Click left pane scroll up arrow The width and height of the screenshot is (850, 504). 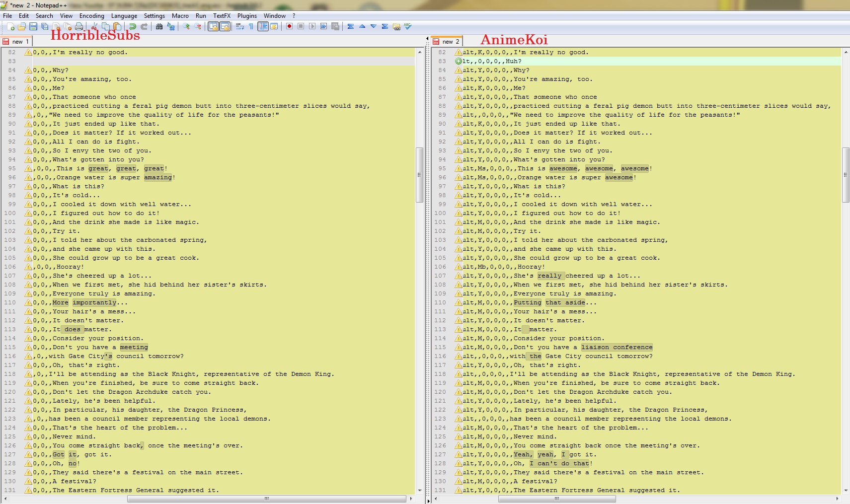(420, 52)
